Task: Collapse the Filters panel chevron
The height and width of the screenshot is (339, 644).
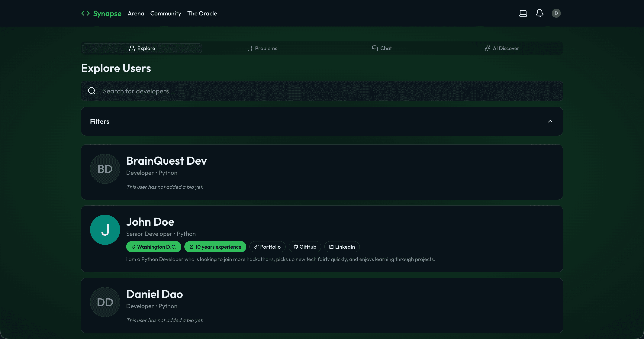Action: coord(550,121)
